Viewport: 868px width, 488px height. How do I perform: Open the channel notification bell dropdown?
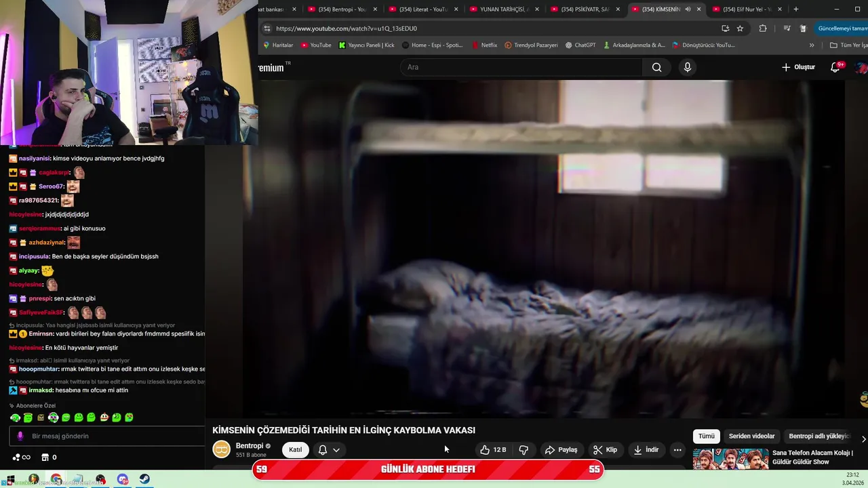(x=329, y=449)
